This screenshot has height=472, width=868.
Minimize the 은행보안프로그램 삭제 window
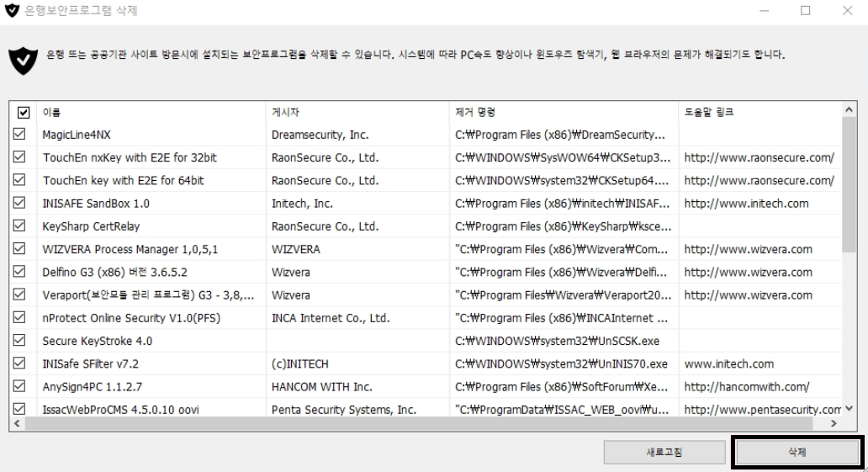(x=764, y=11)
